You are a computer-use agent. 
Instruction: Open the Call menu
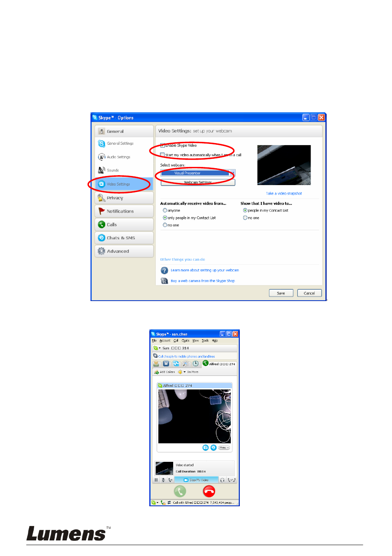[x=176, y=341]
